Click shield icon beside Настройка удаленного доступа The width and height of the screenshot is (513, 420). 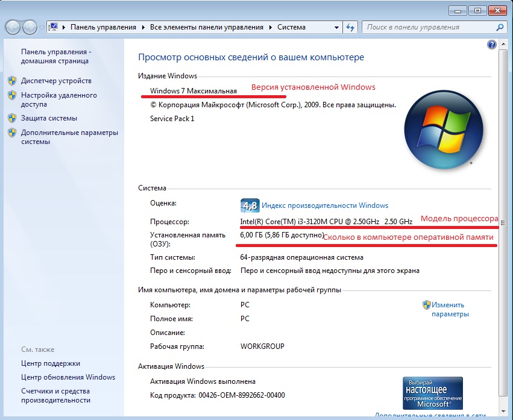click(12, 95)
